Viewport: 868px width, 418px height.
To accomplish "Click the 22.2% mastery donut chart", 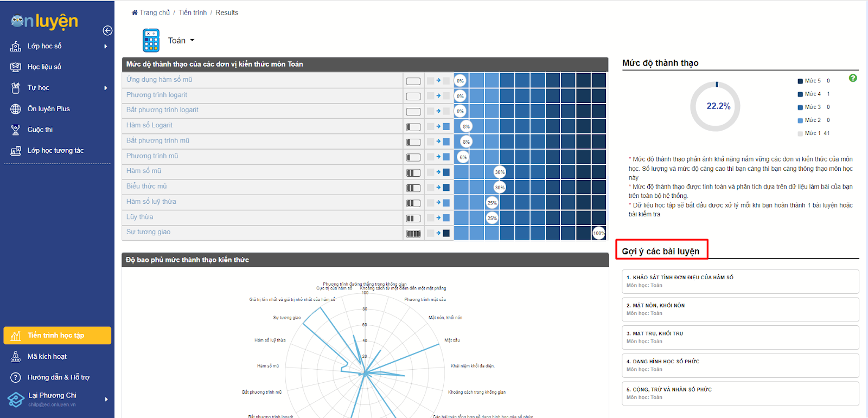I will 716,106.
